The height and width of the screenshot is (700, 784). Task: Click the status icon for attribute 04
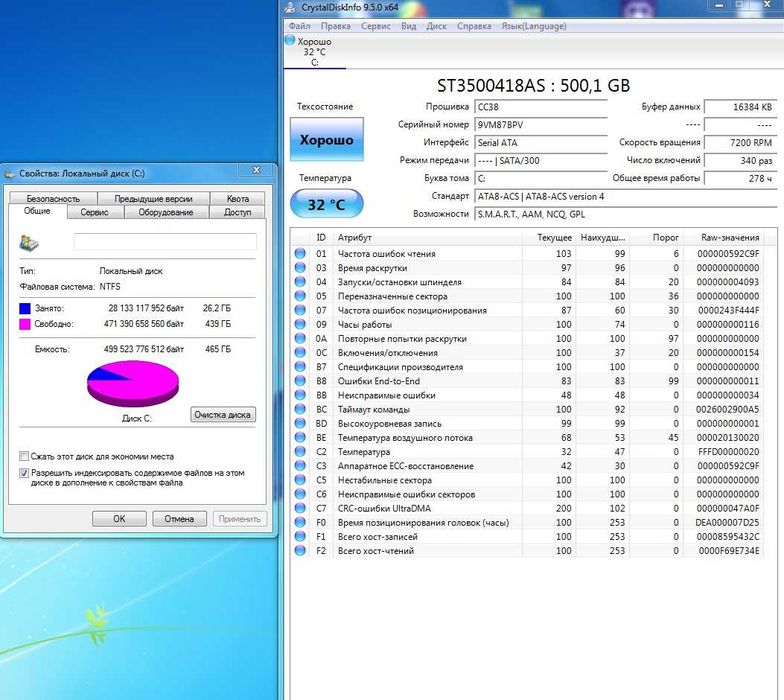300,282
